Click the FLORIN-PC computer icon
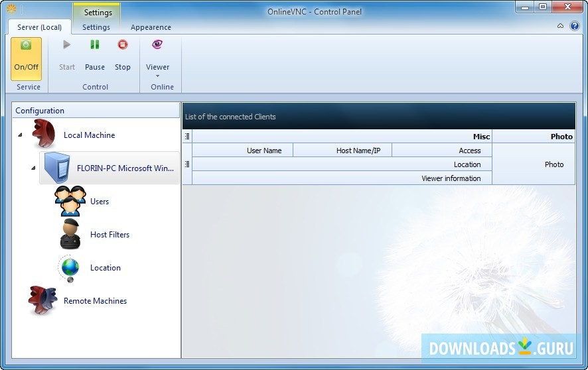Image resolution: width=588 pixels, height=370 pixels. [56, 167]
